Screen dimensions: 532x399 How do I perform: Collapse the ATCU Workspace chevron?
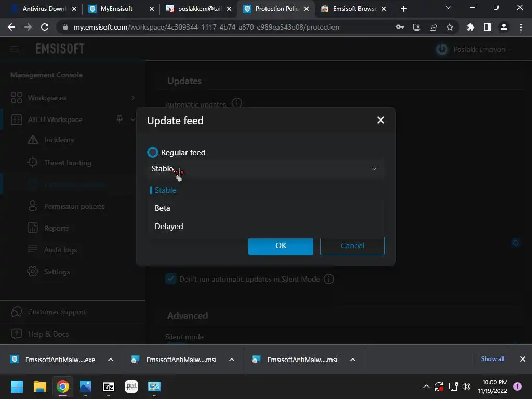(x=132, y=119)
